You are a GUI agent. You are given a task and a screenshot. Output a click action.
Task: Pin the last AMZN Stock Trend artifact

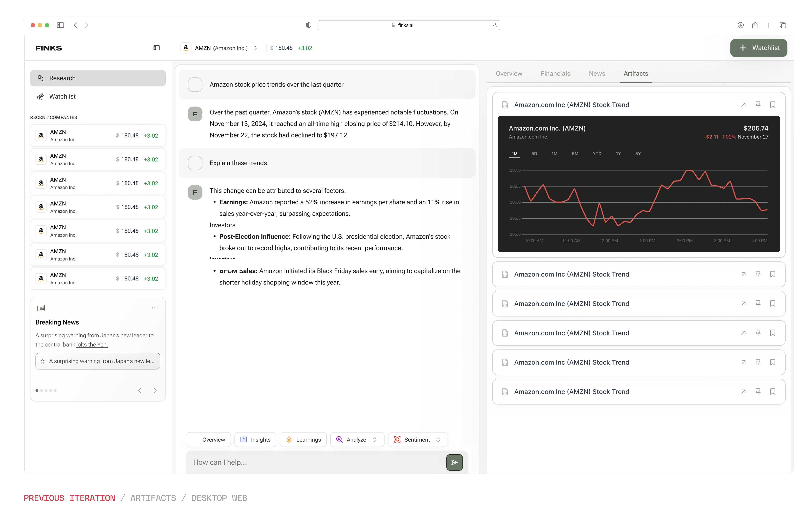click(x=758, y=392)
